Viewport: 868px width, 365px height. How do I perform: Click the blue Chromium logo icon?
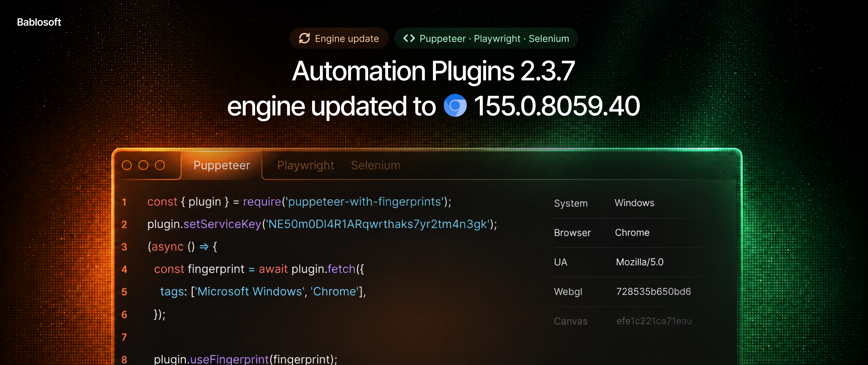pyautogui.click(x=455, y=105)
